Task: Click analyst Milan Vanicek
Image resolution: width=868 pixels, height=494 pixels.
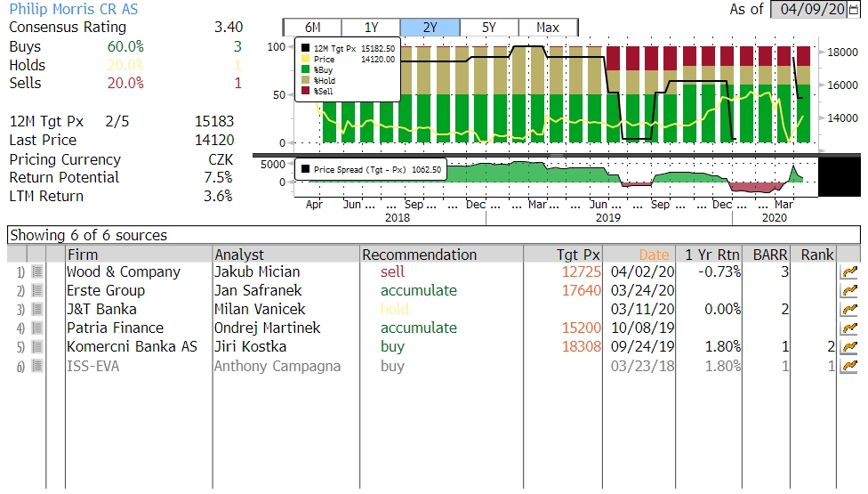Action: point(260,310)
